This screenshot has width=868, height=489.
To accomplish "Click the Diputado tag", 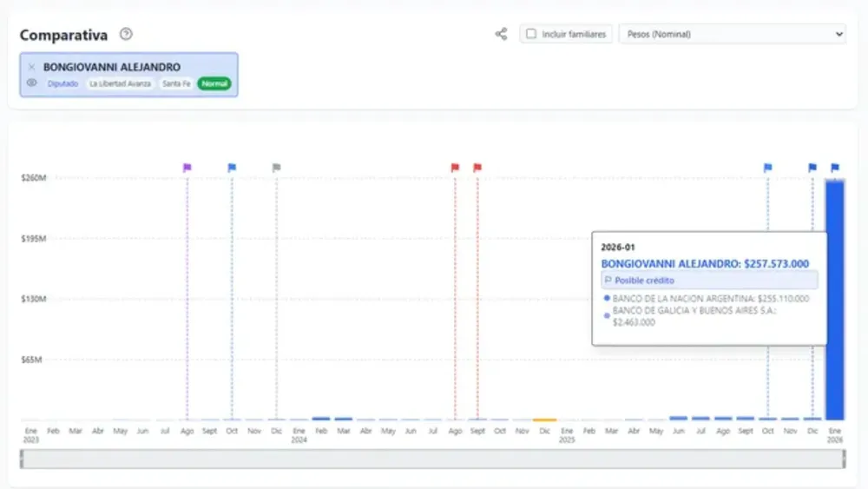I will pyautogui.click(x=63, y=84).
